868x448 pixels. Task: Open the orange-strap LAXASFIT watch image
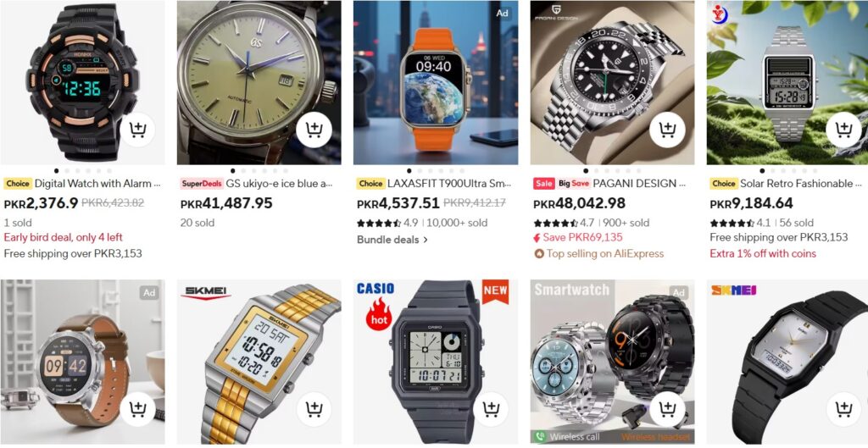click(x=436, y=82)
